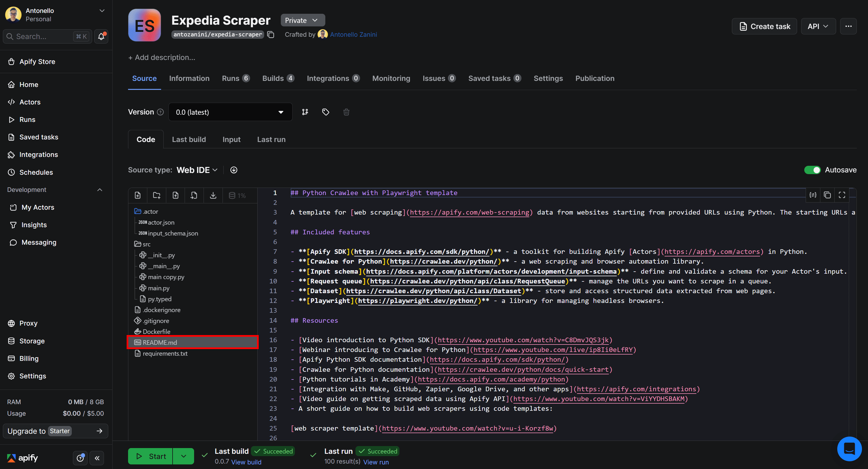Click the Create task button

pos(764,26)
